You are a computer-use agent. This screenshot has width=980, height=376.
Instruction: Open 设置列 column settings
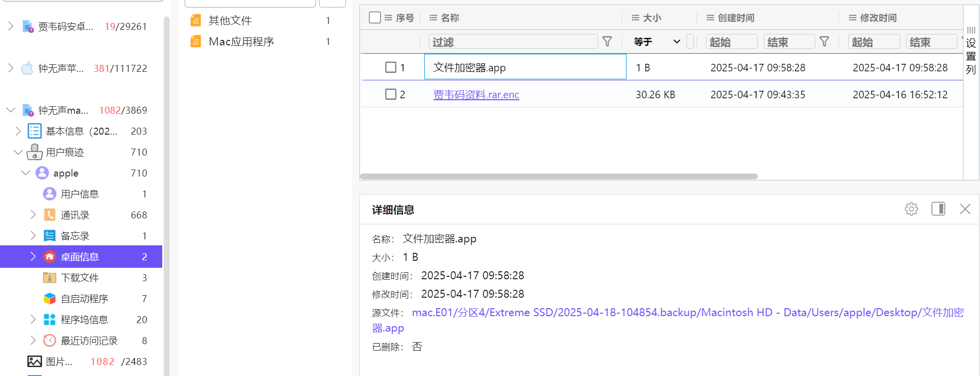[x=971, y=50]
